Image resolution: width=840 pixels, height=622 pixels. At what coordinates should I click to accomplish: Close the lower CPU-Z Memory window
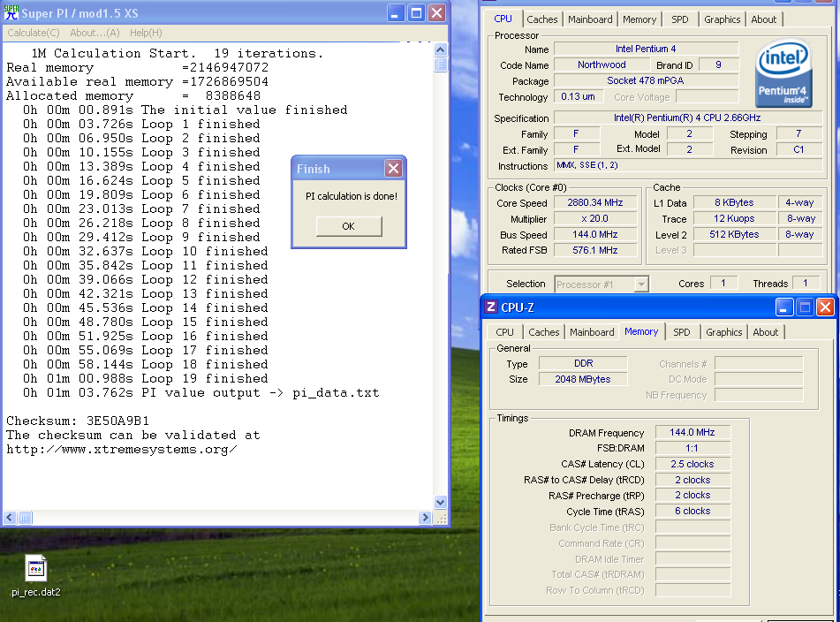pyautogui.click(x=826, y=307)
